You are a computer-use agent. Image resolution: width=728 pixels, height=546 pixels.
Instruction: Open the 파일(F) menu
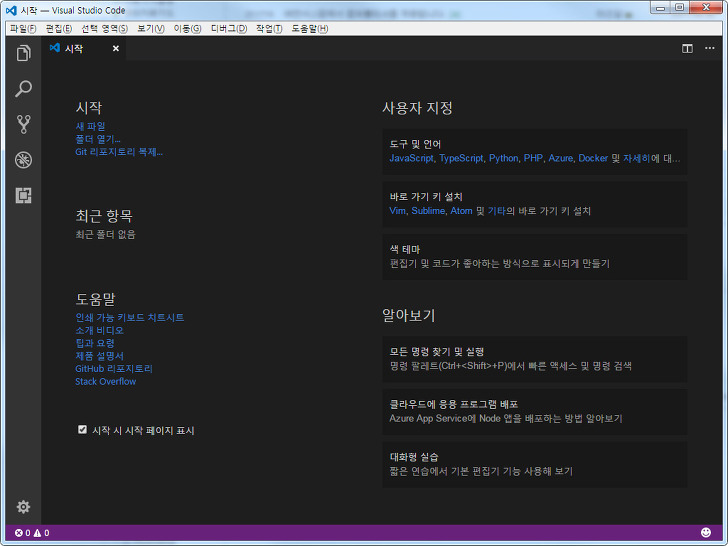[x=22, y=29]
